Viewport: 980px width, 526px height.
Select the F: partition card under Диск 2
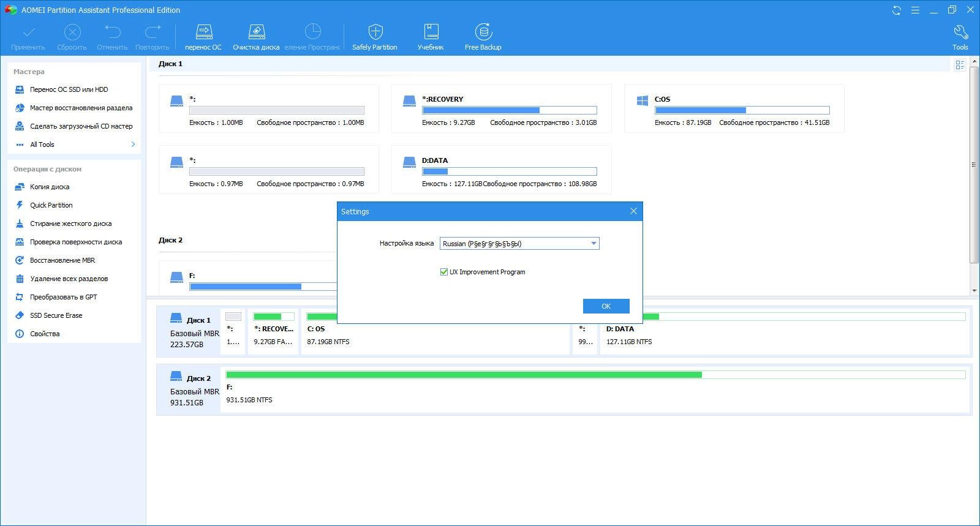(x=248, y=277)
